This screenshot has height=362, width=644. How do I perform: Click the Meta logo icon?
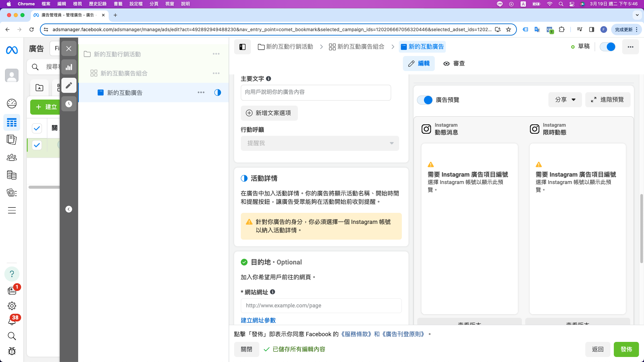(x=12, y=50)
